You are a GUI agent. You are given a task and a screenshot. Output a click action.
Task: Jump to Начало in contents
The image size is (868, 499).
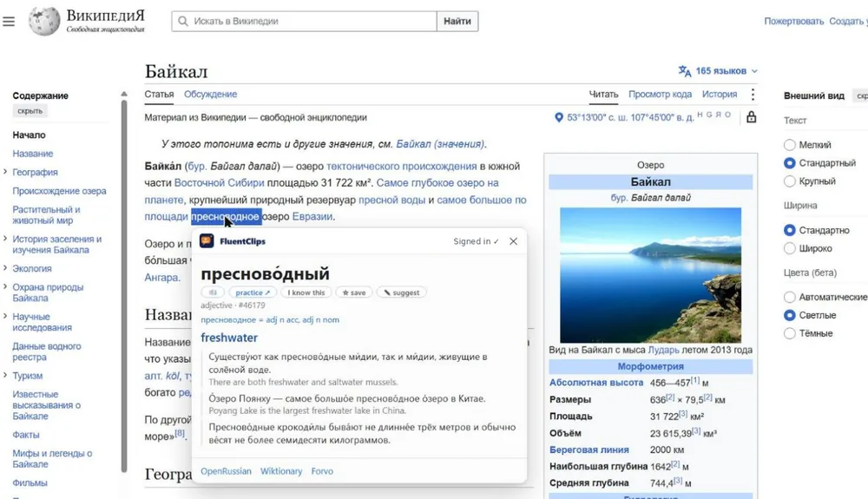pos(29,135)
